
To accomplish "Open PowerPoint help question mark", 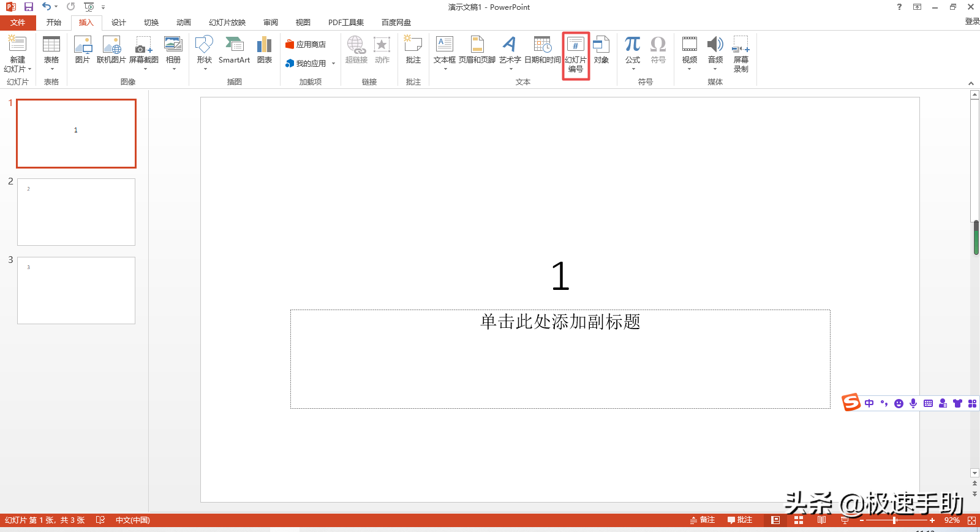I will [x=899, y=7].
